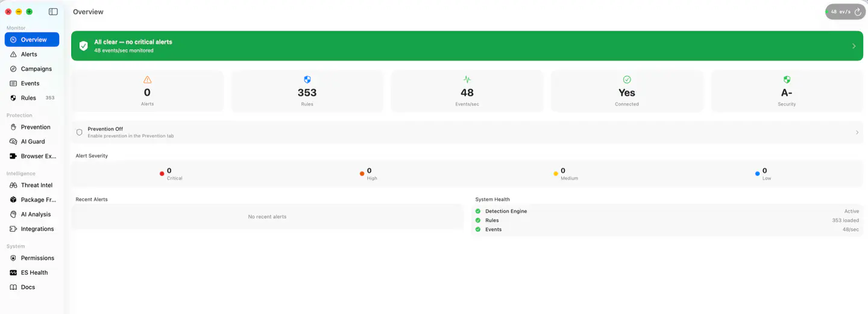Open Docs from the sidebar

tap(32, 287)
